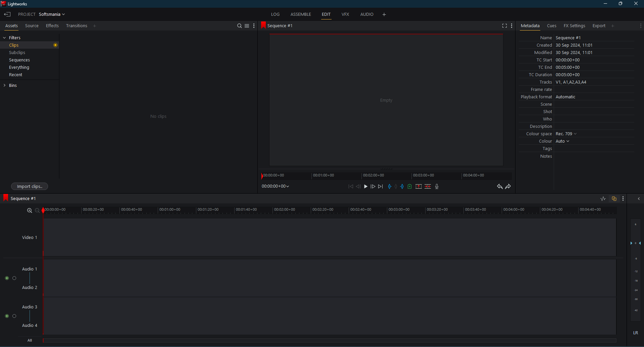This screenshot has width=644, height=347.
Task: Open the timecode 00:00:00+00 dropdown
Action: [276, 186]
